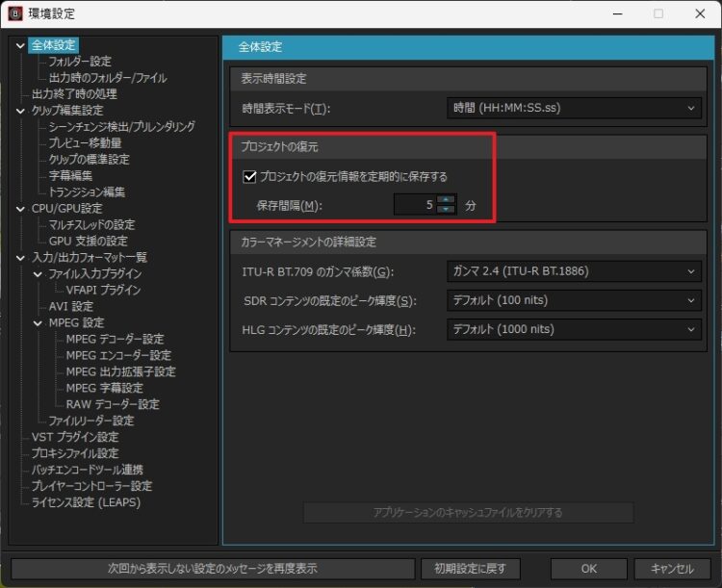Open AVI 設定 page
The image size is (722, 588).
point(71,307)
